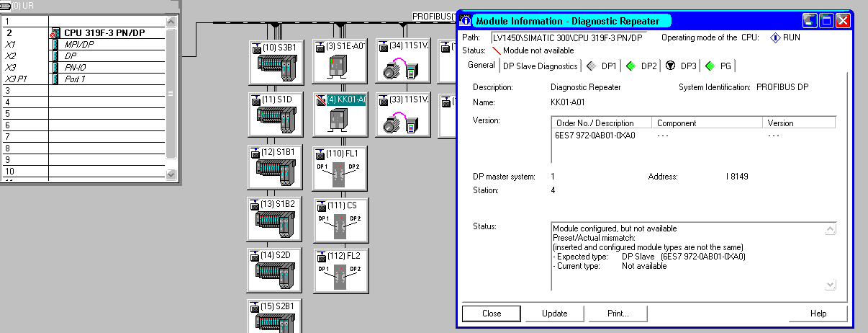The height and width of the screenshot is (333, 868).
Task: Select the (33) 11S1V drive station
Action: [402, 115]
